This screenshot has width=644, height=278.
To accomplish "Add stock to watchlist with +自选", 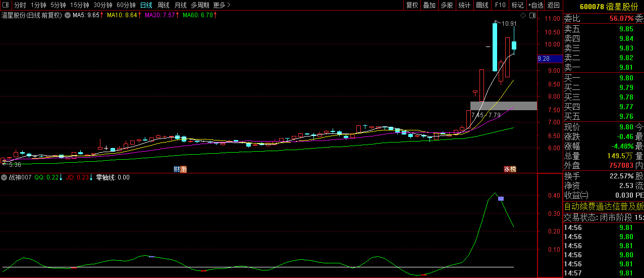I will click(x=535, y=5).
